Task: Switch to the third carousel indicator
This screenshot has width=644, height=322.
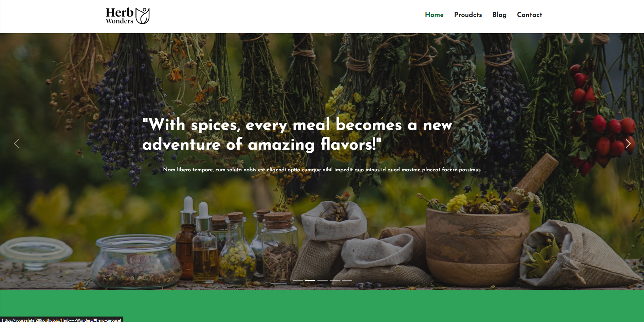Action: tap(323, 280)
